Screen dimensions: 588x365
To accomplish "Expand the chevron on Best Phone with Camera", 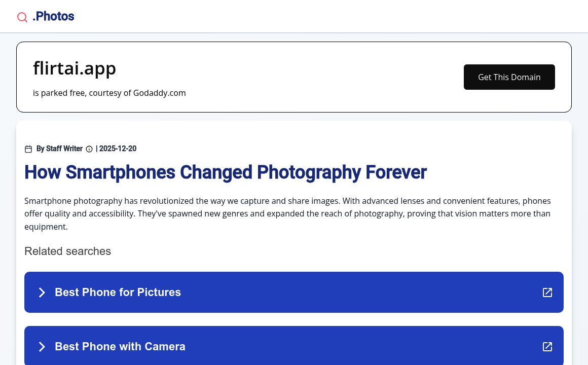I will 42,347.
